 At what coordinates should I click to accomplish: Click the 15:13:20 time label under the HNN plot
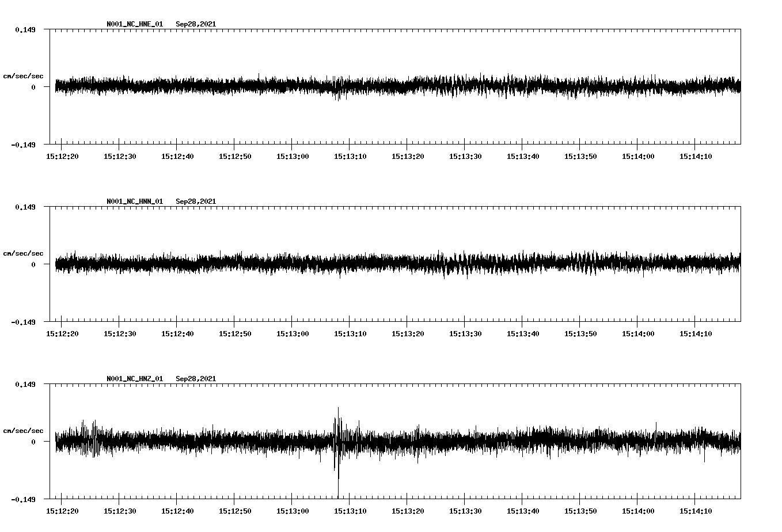408,333
